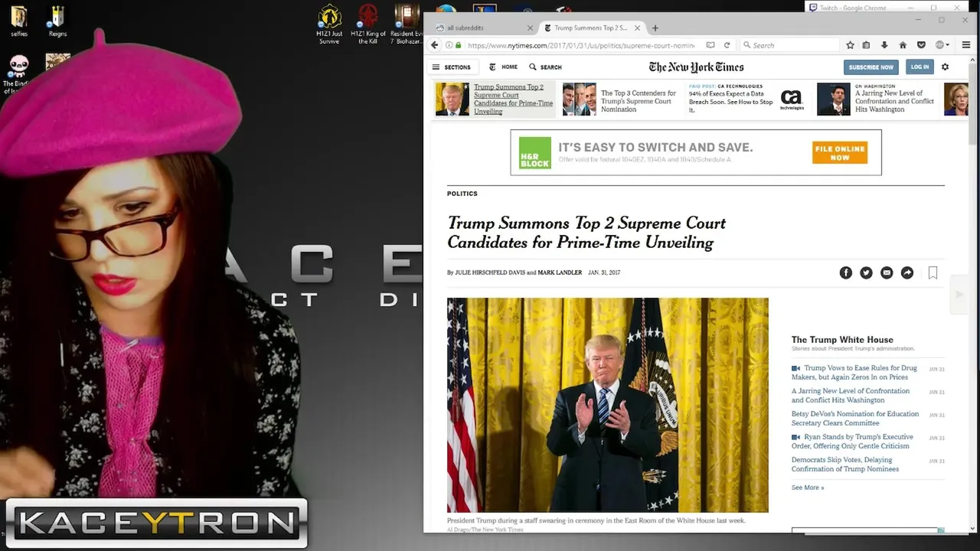Email this article
Screen dimensions: 980x551
[887, 272]
